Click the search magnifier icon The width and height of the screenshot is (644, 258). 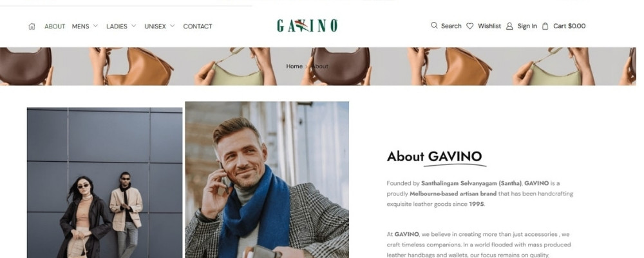click(x=434, y=26)
